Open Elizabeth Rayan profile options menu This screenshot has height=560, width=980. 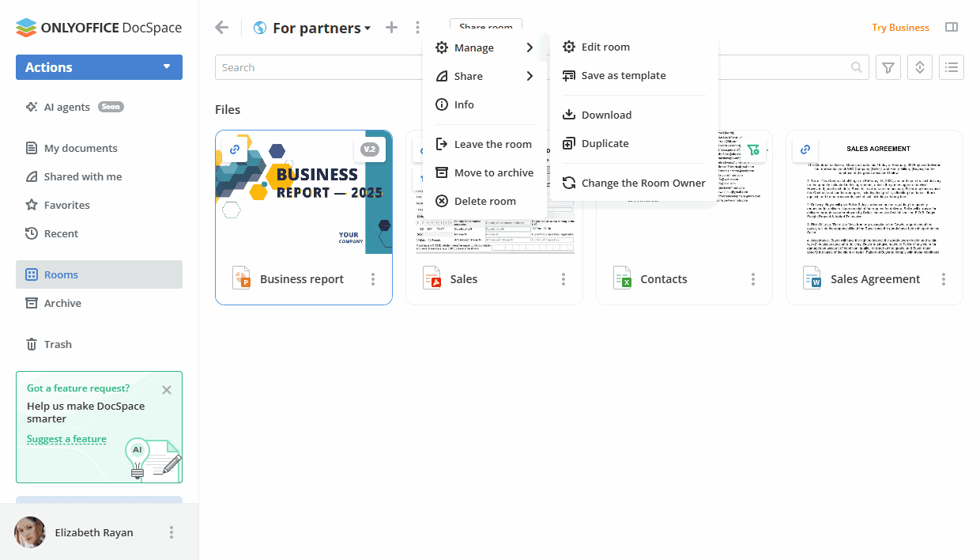pyautogui.click(x=171, y=532)
